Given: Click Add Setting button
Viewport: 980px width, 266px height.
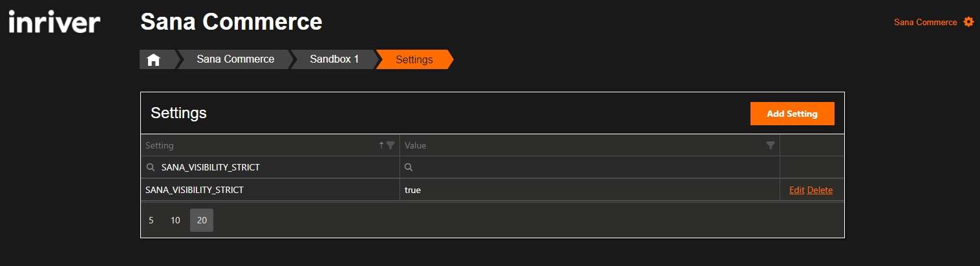Looking at the screenshot, I should (x=793, y=114).
